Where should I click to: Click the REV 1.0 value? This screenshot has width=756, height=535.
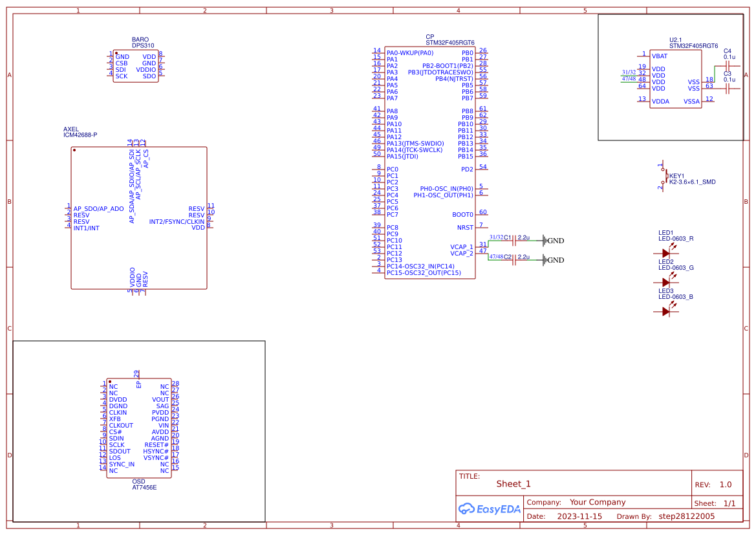[x=725, y=485]
